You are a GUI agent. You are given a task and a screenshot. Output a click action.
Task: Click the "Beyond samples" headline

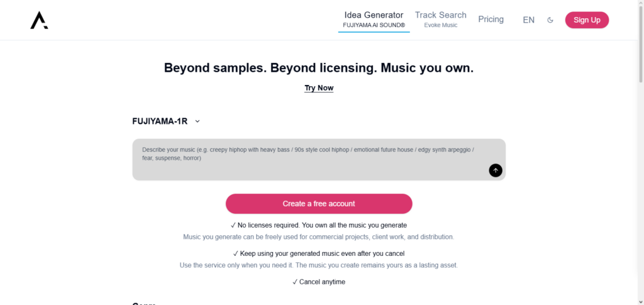coord(319,68)
